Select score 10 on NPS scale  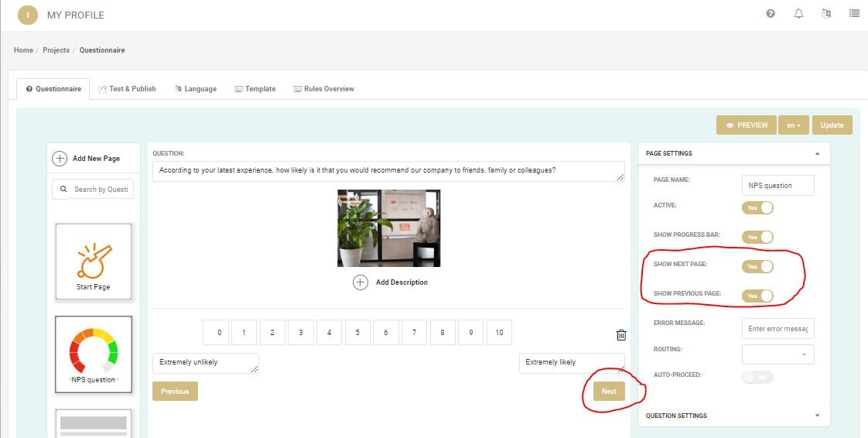(499, 332)
